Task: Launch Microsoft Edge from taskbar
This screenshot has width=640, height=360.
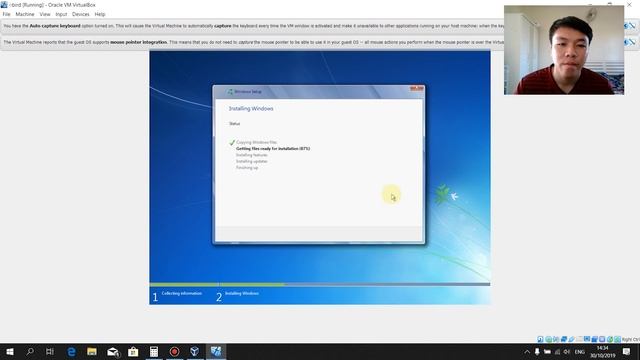Action: (x=71, y=351)
